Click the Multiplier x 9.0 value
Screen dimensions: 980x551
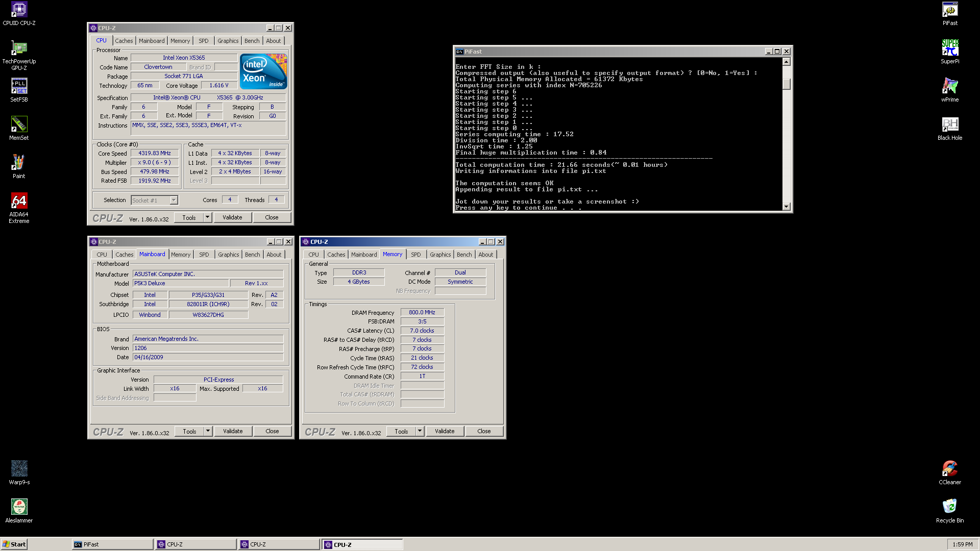tap(155, 162)
